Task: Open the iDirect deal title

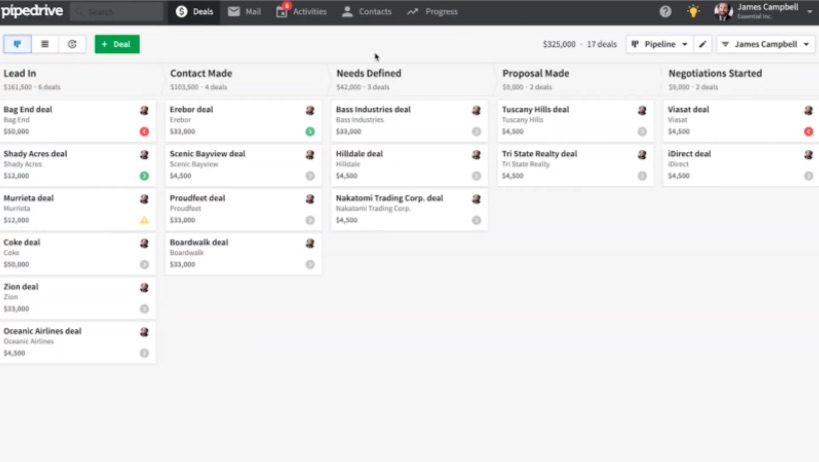Action: point(689,154)
